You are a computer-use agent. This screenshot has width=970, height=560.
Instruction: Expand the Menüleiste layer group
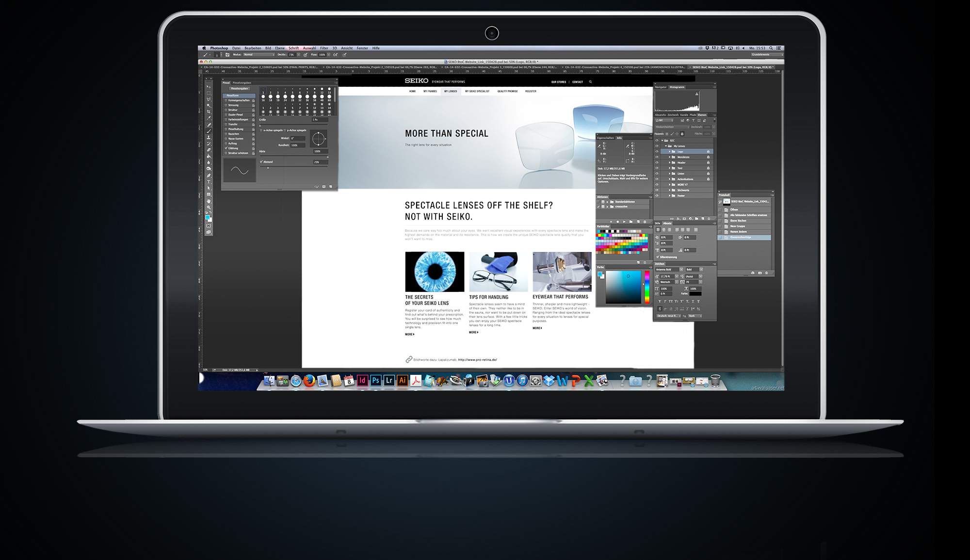click(670, 157)
